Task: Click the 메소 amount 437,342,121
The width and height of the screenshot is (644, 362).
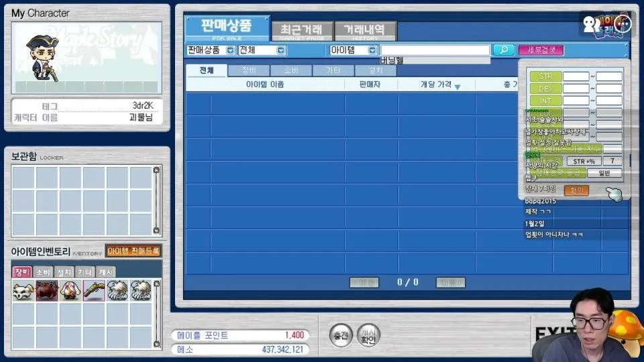Action: tap(282, 350)
